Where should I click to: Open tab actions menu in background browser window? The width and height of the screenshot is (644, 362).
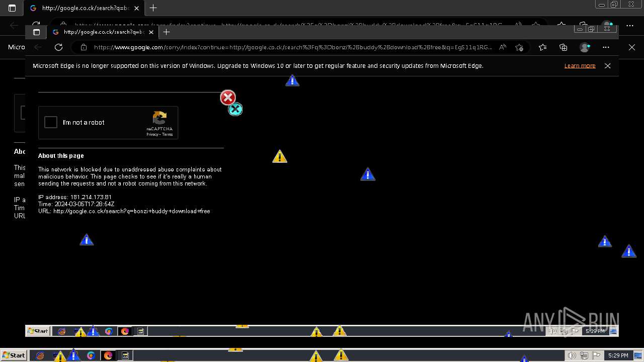[x=12, y=8]
